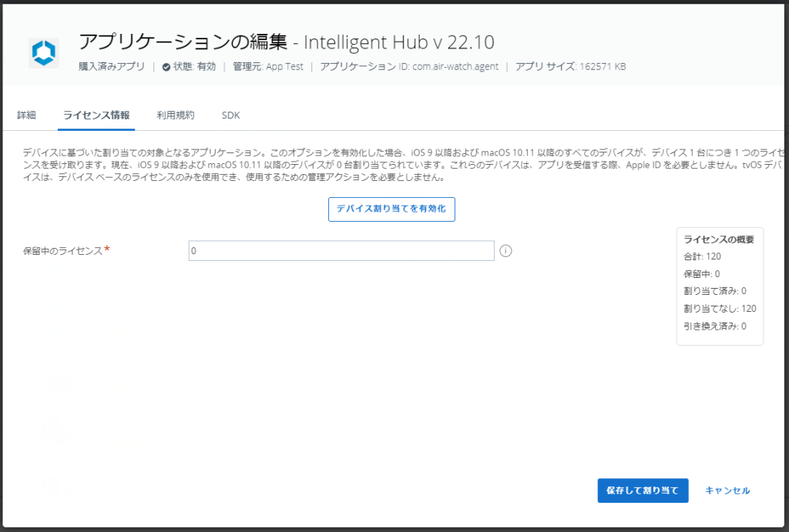Click the Intelligent Hub app icon

[44, 53]
